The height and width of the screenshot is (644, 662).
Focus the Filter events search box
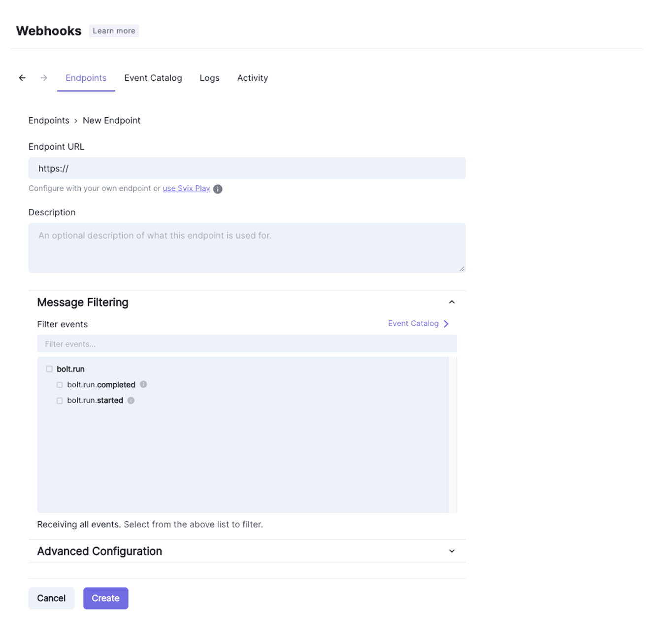coord(247,344)
